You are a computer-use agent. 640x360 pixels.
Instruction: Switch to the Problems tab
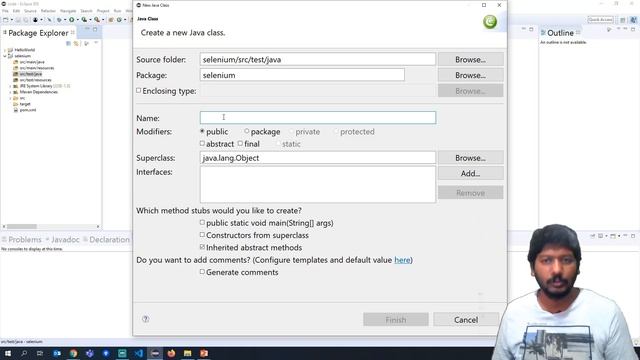pyautogui.click(x=25, y=240)
